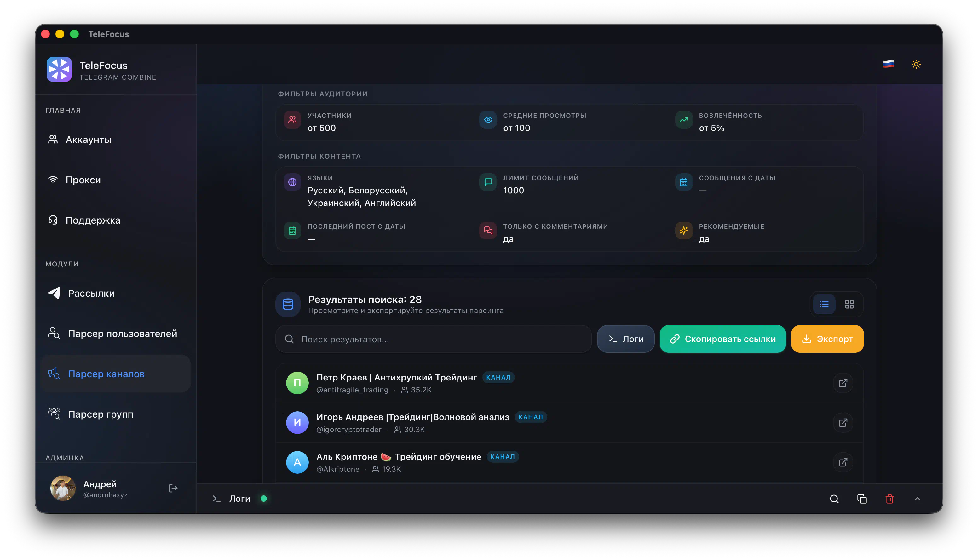Click the 30.3K subscriber count
978x560 pixels.
point(414,430)
